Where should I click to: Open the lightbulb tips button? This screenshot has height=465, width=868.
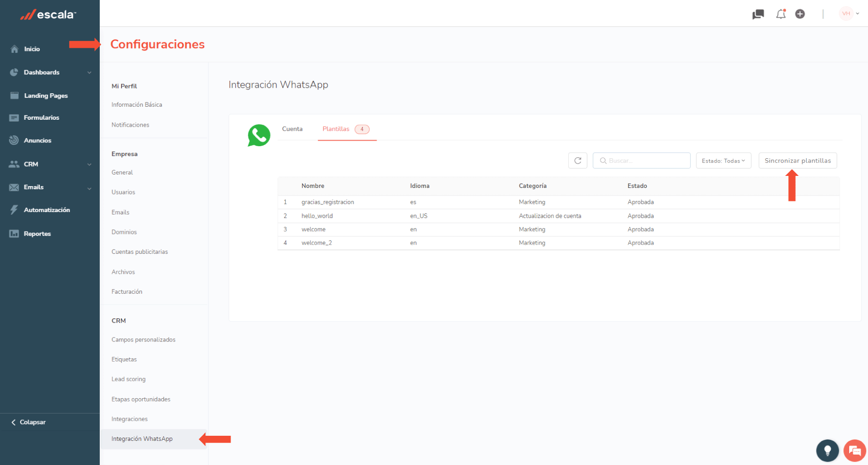(x=827, y=450)
